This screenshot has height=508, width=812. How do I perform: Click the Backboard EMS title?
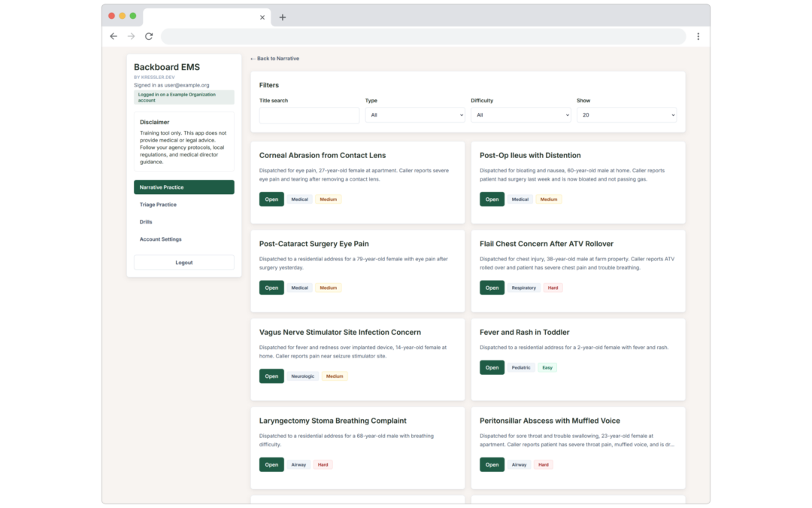167,67
